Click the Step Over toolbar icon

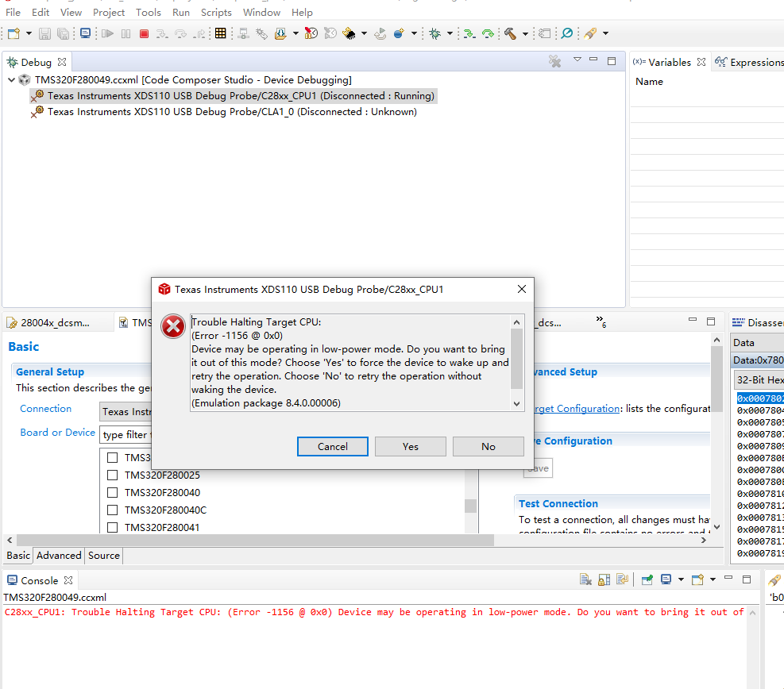pos(180,33)
